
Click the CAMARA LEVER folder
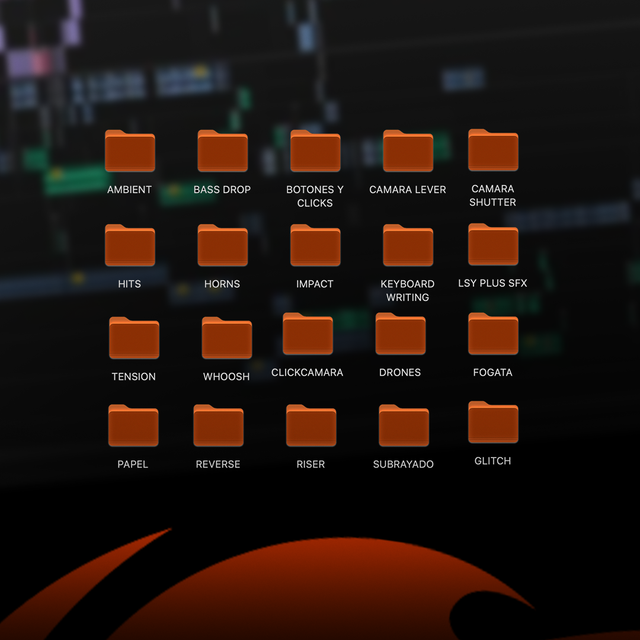(x=408, y=152)
